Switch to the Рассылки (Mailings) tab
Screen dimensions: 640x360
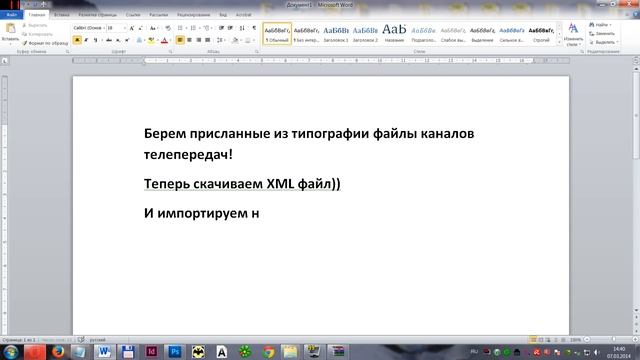click(x=158, y=15)
